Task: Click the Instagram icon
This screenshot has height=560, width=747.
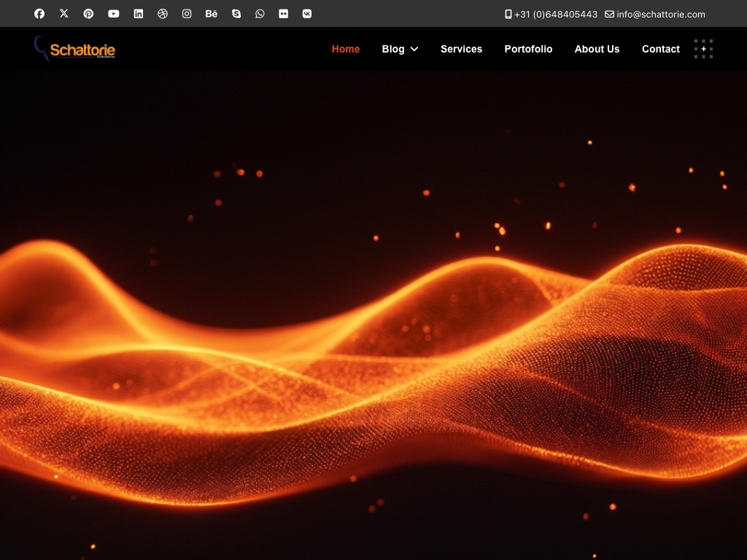Action: [x=187, y=14]
